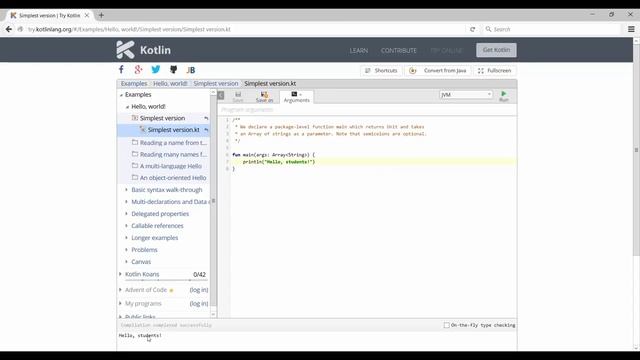Open the Shortcuts button

(x=381, y=71)
